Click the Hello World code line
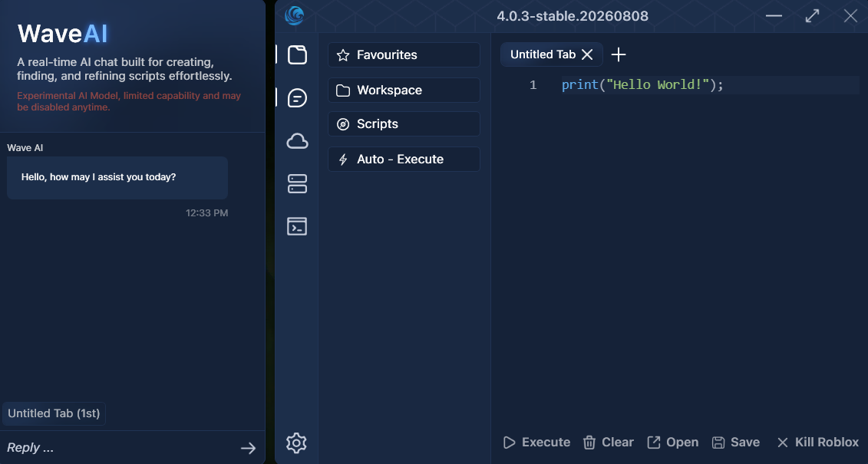Screen dimensions: 868x464 (642, 84)
